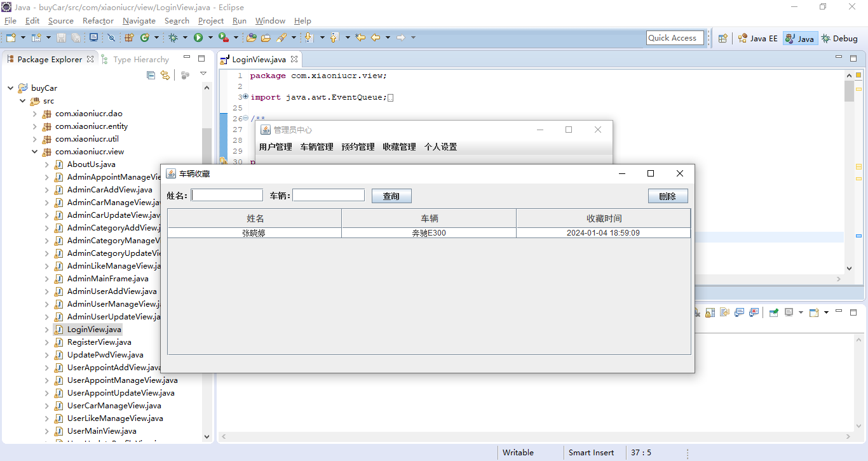Click the New file toolbar icon
This screenshot has height=461, width=868.
[x=11, y=37]
